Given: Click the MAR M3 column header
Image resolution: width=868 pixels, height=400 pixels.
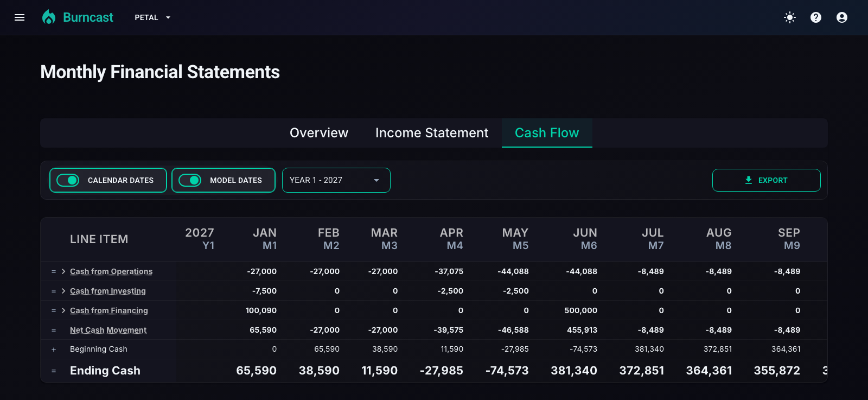Looking at the screenshot, I should click(384, 239).
